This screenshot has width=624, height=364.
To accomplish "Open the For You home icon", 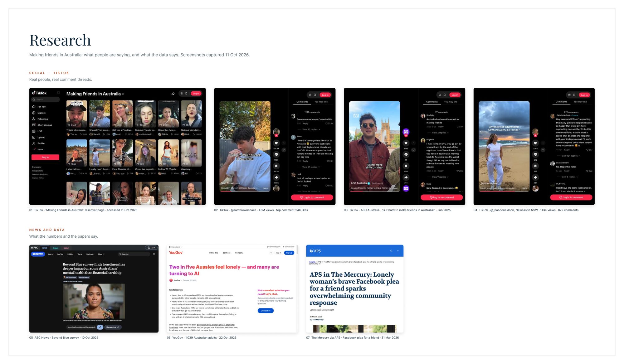I will [x=34, y=107].
